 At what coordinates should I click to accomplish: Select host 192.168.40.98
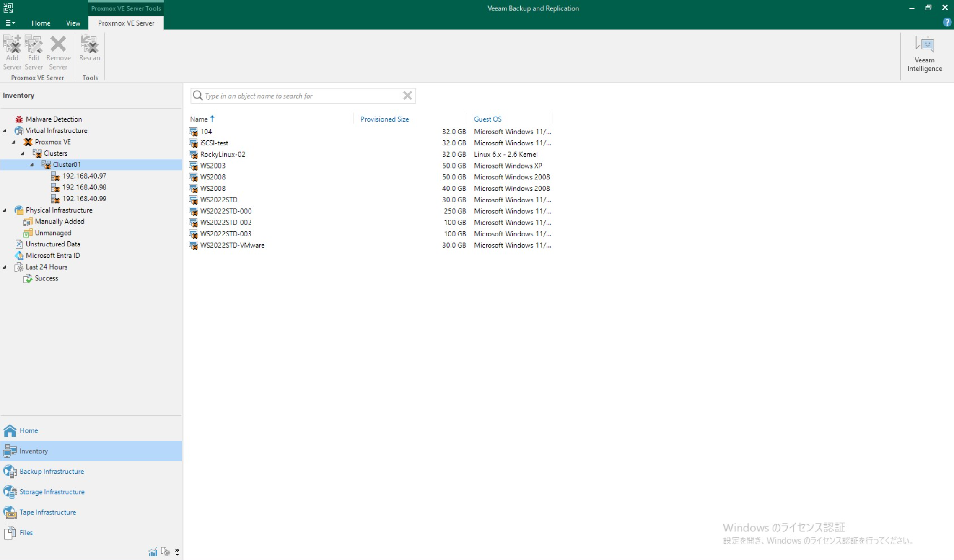(84, 187)
